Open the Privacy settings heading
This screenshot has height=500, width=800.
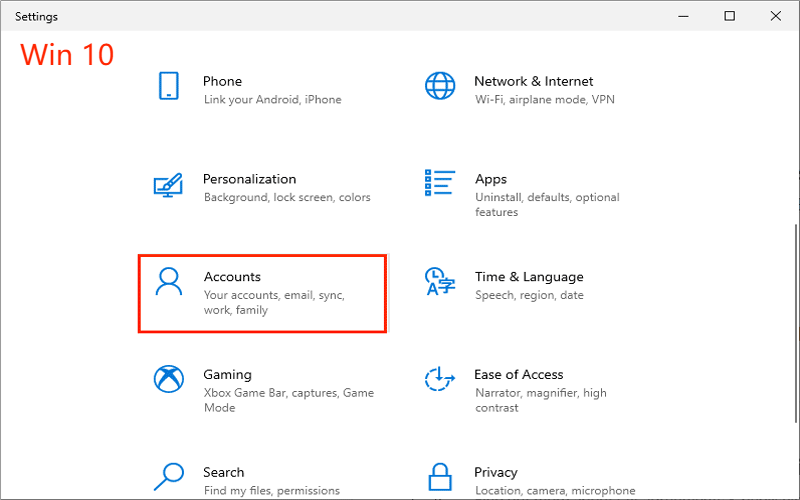(x=496, y=472)
